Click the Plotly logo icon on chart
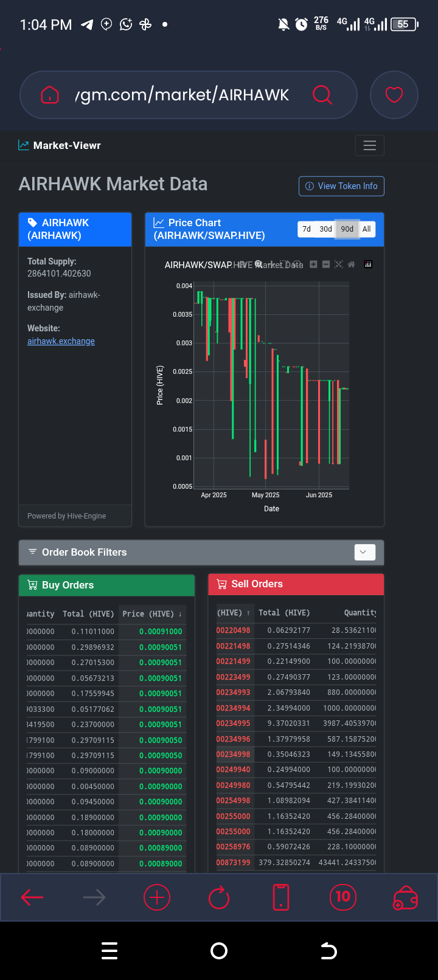This screenshot has width=438, height=980. (368, 264)
